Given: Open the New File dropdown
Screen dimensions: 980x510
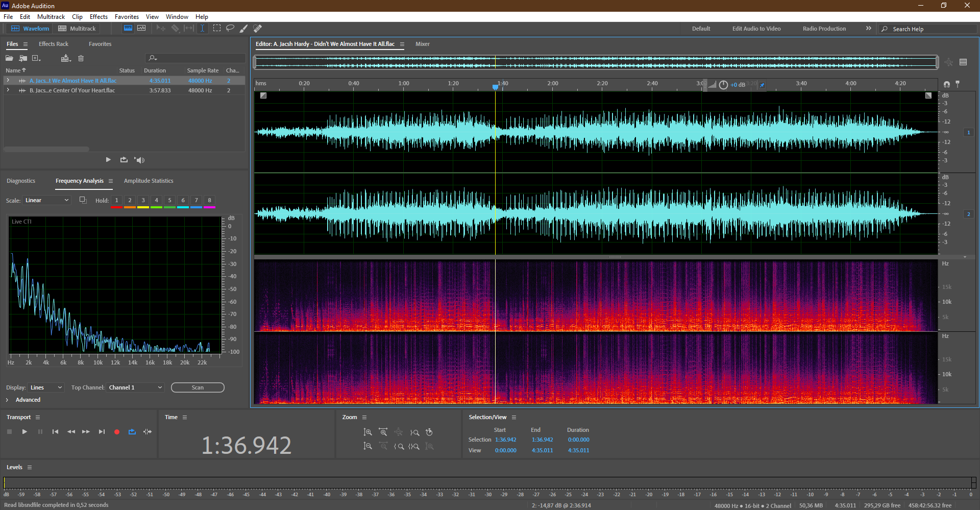Looking at the screenshot, I should (36, 58).
